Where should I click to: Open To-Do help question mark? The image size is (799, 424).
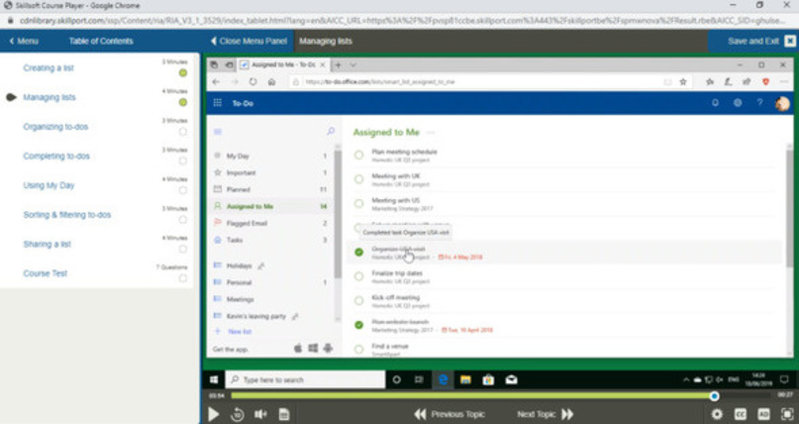(760, 103)
